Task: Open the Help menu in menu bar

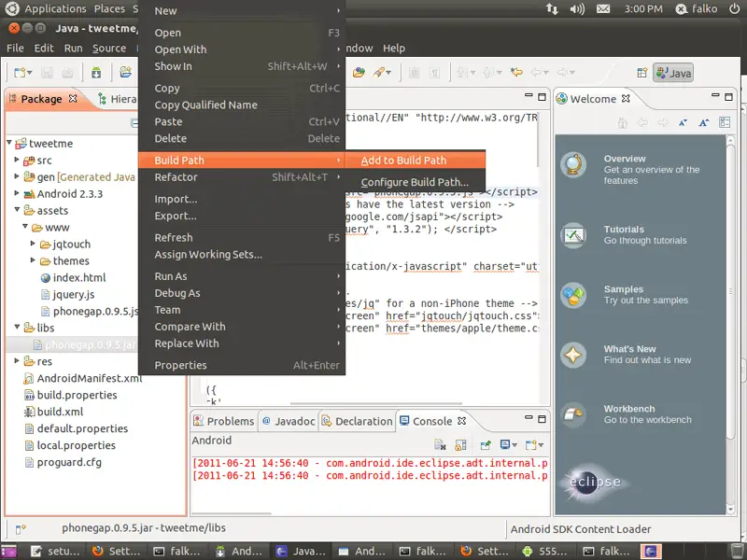Action: click(394, 49)
